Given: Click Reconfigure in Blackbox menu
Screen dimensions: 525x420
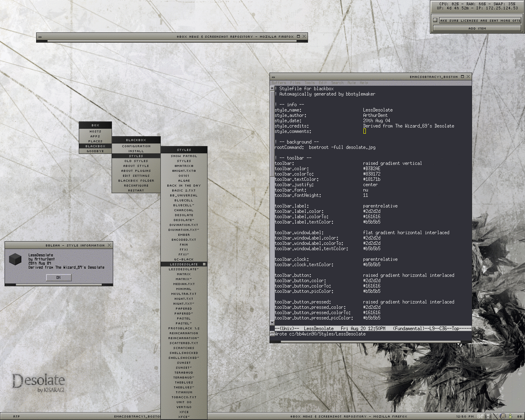Looking at the screenshot, I should click(136, 185).
